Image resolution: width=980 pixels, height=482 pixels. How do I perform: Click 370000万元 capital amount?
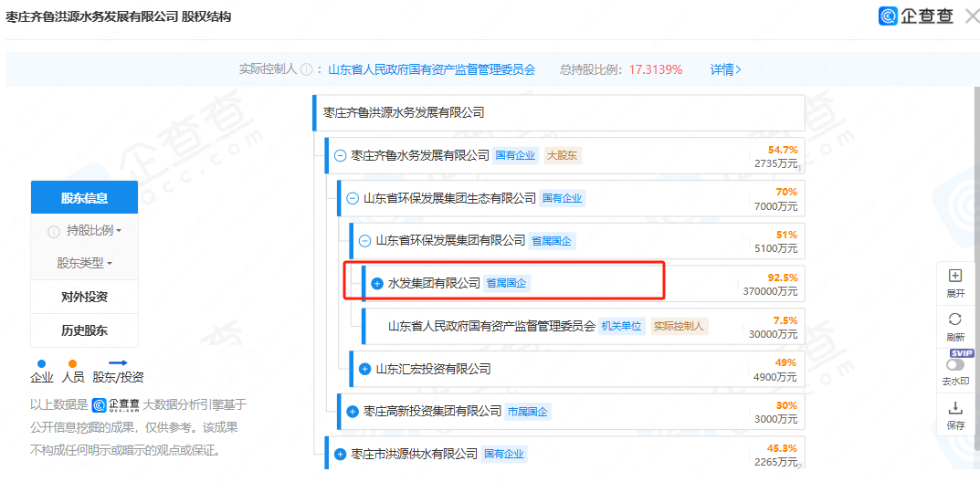point(771,291)
